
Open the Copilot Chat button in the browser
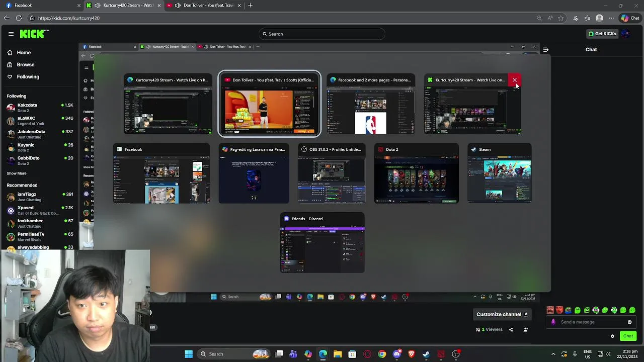pos(630,18)
